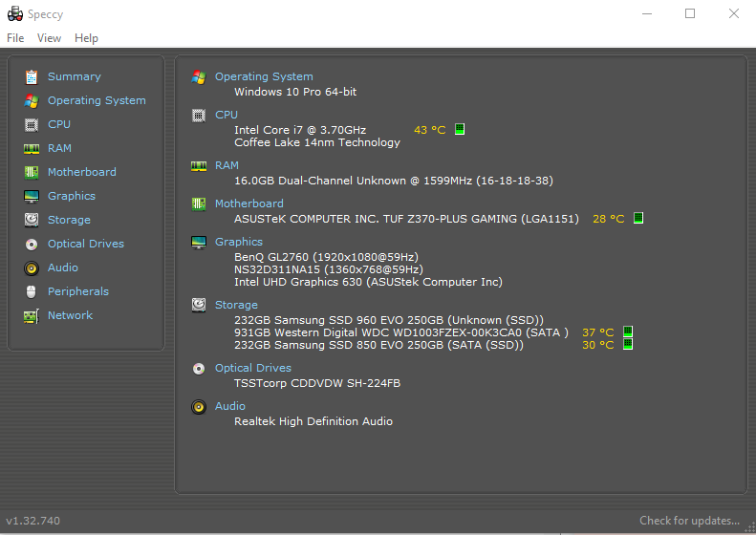
Task: Click the Operating System heading link in summary
Action: coord(264,76)
